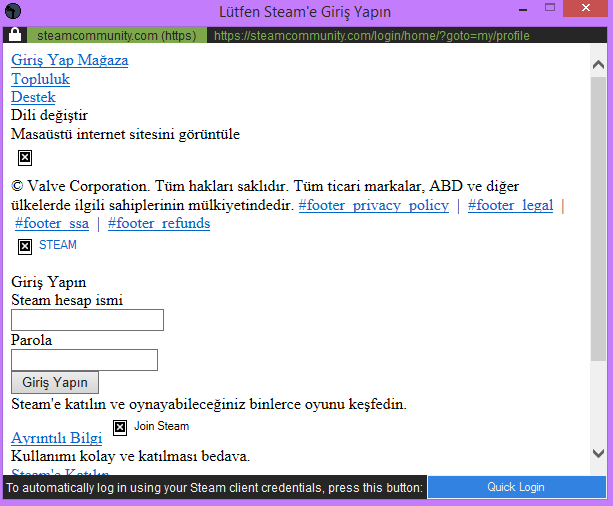This screenshot has height=506, width=613.
Task: Open the Topluluk link
Action: 40,79
